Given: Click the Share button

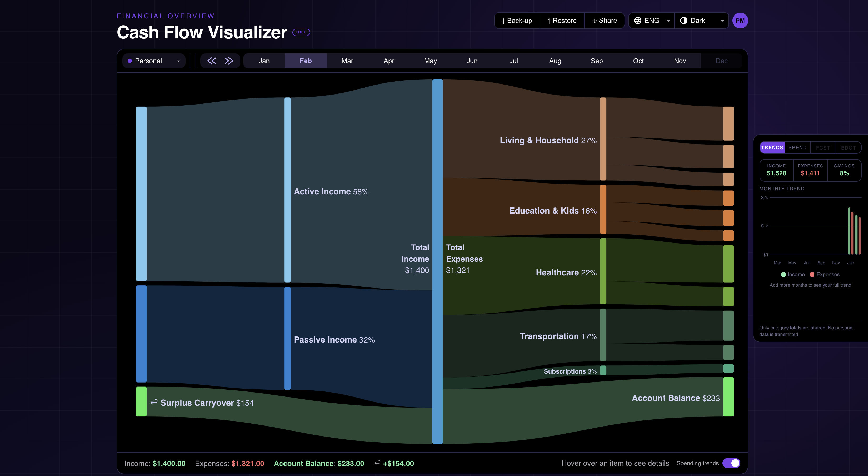Looking at the screenshot, I should (x=605, y=21).
